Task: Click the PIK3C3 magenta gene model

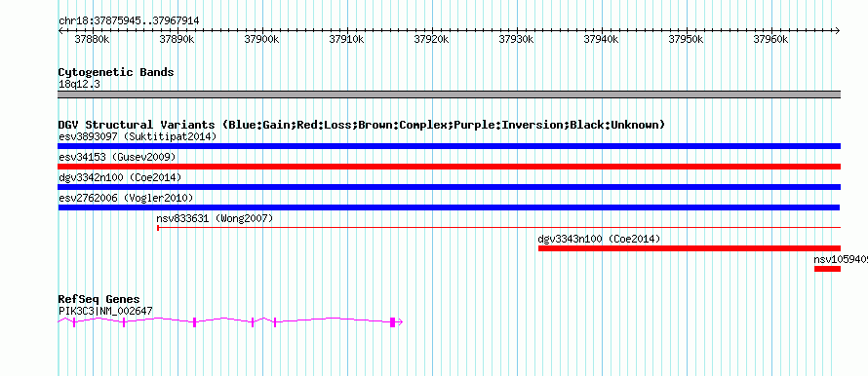Action: 230,321
